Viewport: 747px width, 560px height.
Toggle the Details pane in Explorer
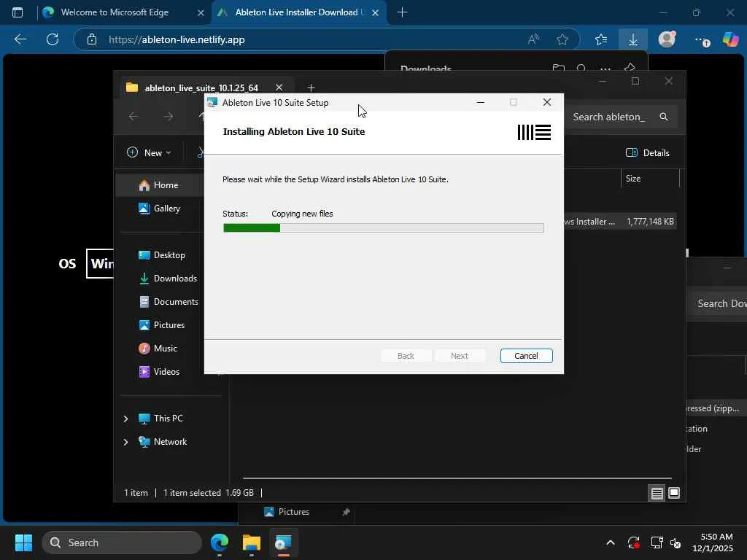tap(648, 153)
